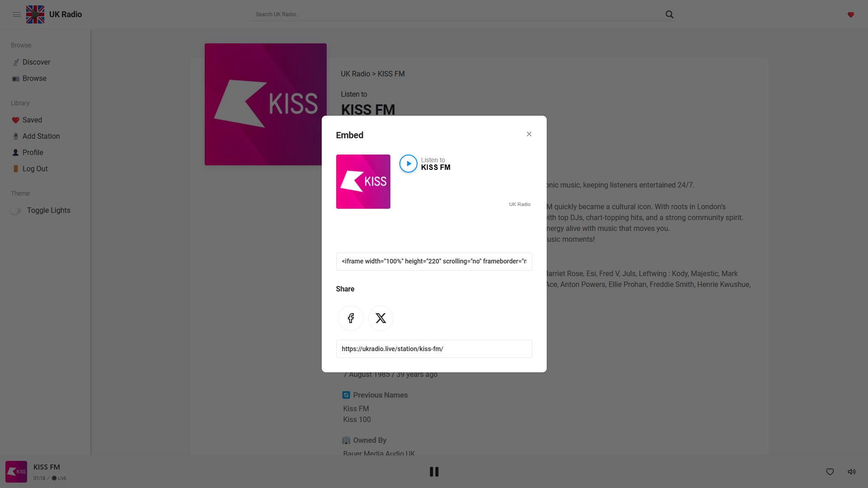Select the iframe embed code field
This screenshot has width=868, height=488.
433,262
